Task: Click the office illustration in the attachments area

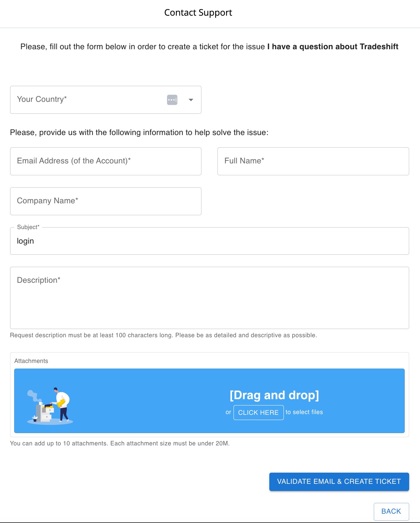Action: [50, 406]
